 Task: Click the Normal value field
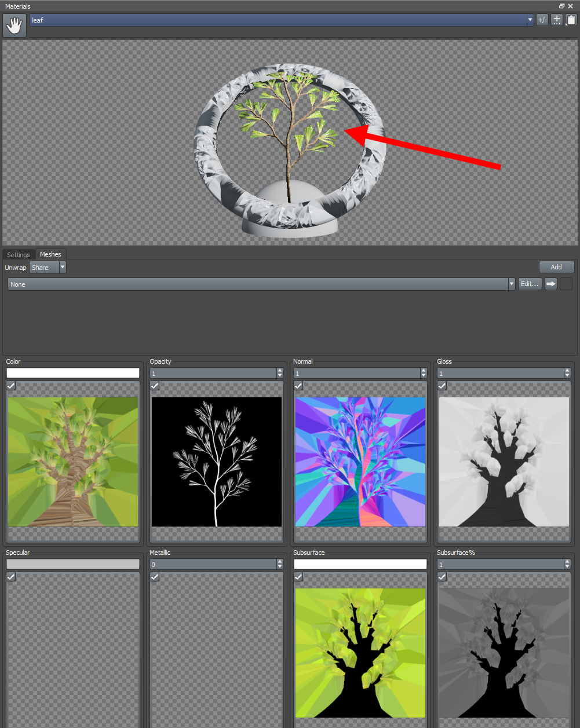[356, 374]
